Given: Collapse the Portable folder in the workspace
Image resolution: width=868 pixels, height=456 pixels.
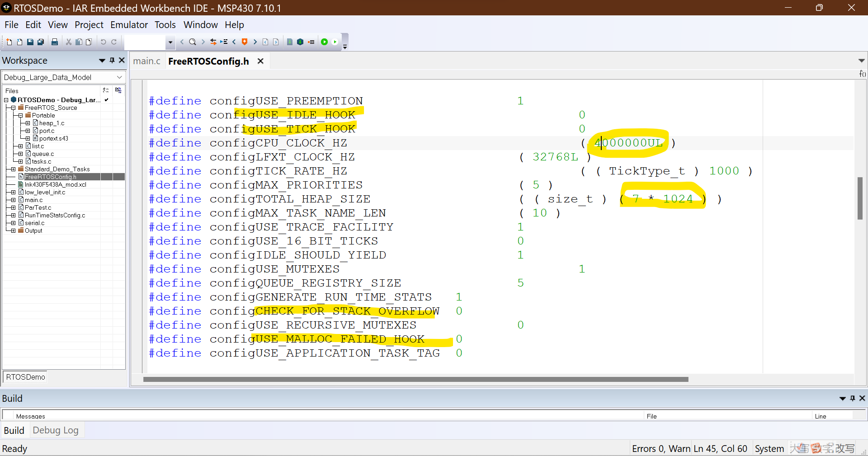Looking at the screenshot, I should click(19, 115).
